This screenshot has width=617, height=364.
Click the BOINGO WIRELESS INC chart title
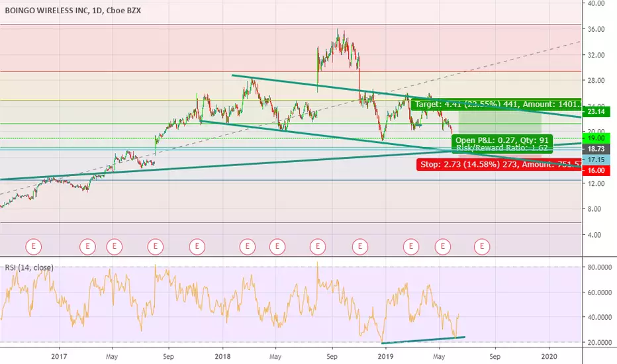[x=73, y=11]
